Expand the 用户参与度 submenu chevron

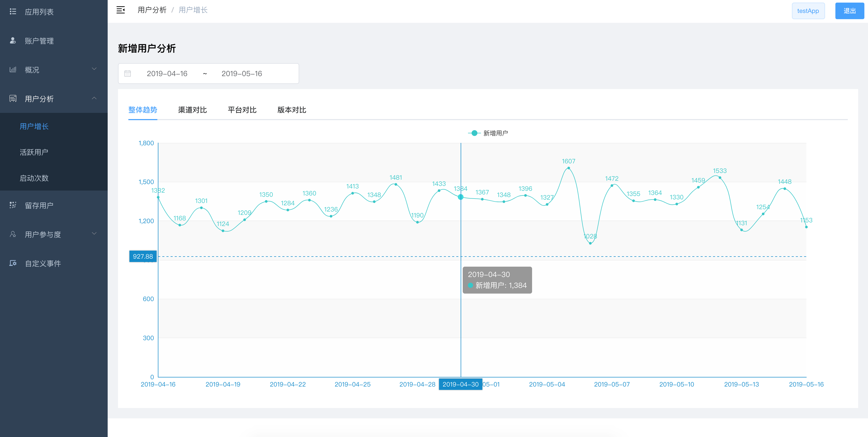pos(94,233)
